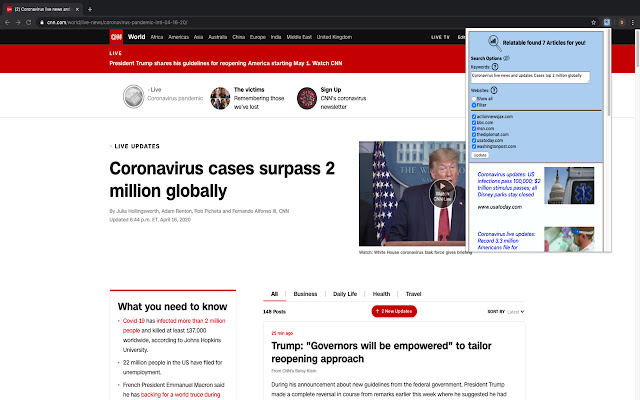The image size is (640, 400).
Task: Select the 'Show all' radio option
Action: (473, 99)
